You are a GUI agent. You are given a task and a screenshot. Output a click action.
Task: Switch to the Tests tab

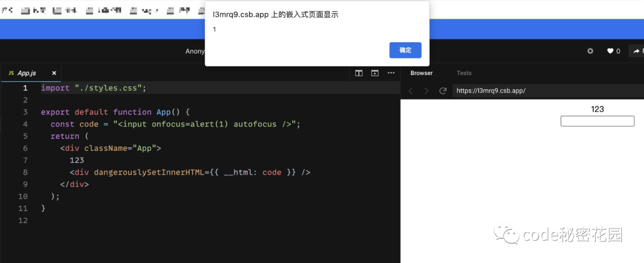pos(464,73)
